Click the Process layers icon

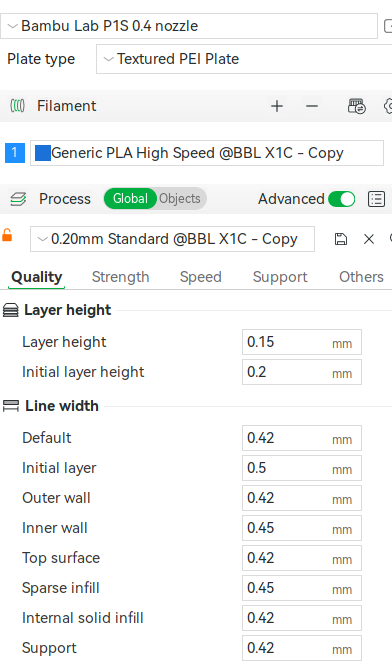click(x=18, y=199)
